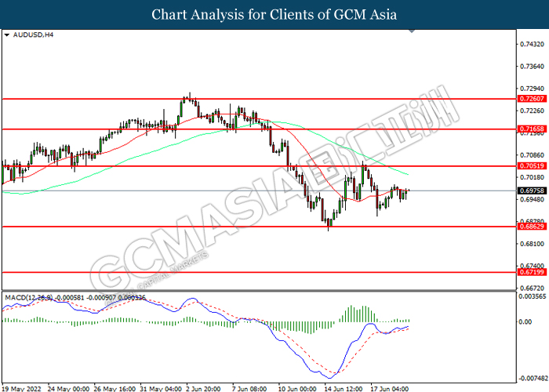Click the MACD(12,26,9) indicator label
549x392 pixels.
coord(29,297)
